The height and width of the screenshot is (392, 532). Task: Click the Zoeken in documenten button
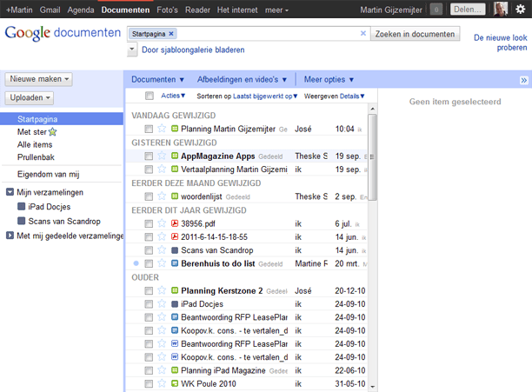pos(415,34)
